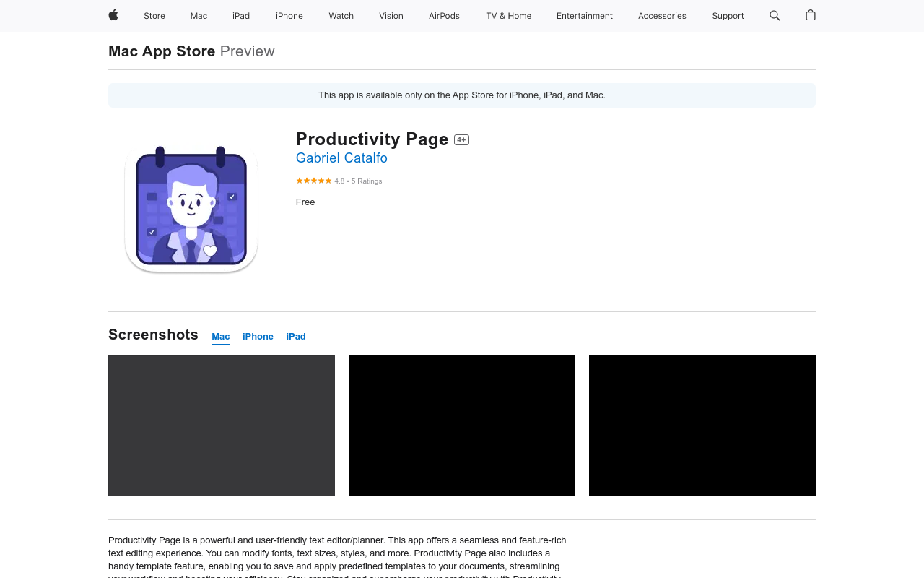Click the Screenshots section heading
Image resolution: width=924 pixels, height=578 pixels.
[x=153, y=335]
